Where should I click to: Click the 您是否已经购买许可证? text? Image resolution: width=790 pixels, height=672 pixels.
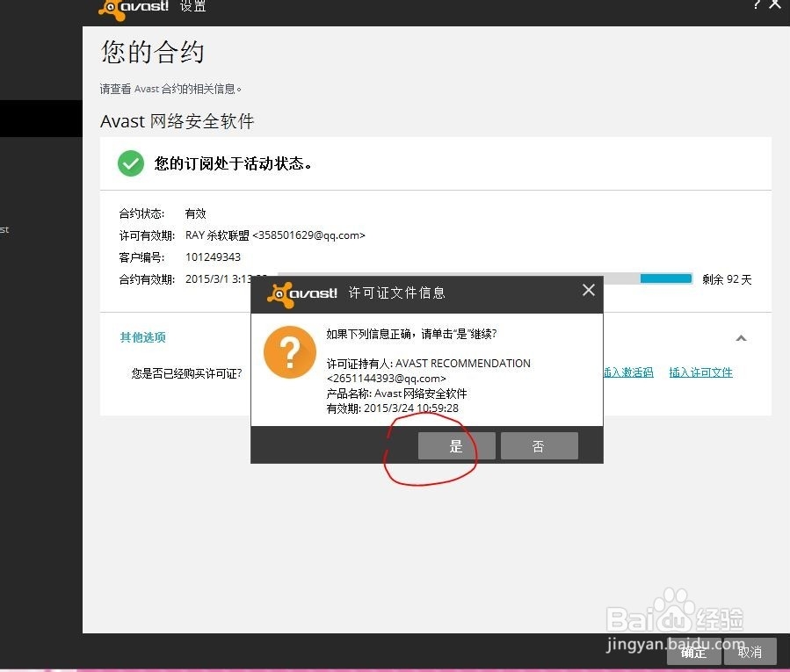coord(187,373)
